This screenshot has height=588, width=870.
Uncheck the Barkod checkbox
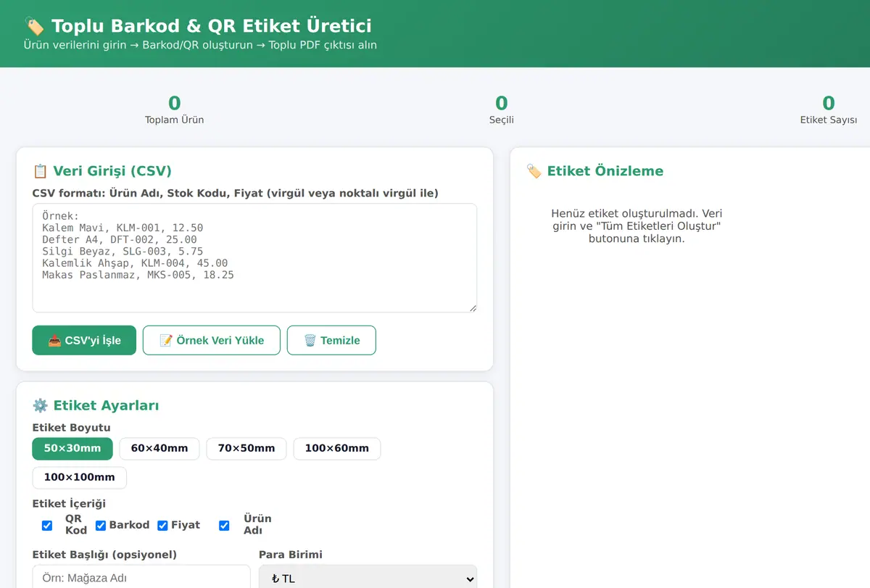(101, 526)
